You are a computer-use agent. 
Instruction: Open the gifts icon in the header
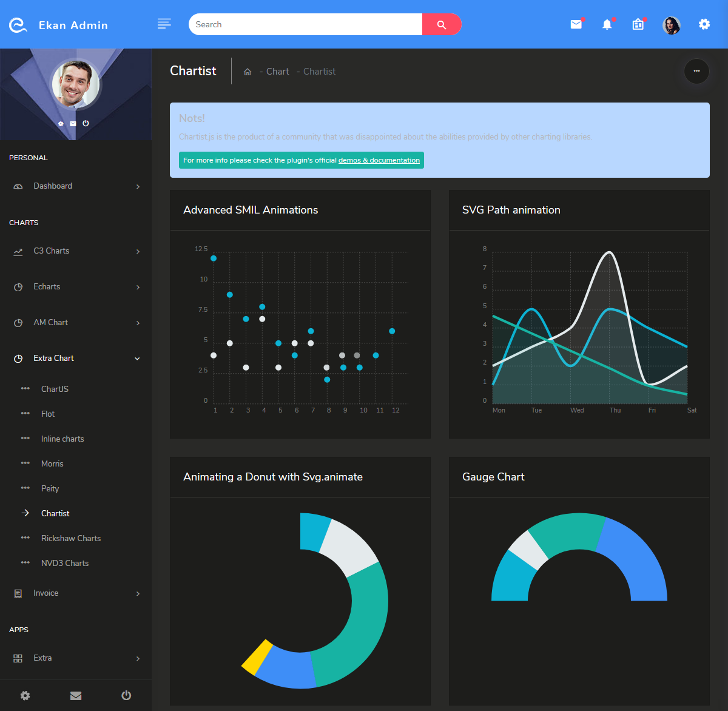point(638,24)
